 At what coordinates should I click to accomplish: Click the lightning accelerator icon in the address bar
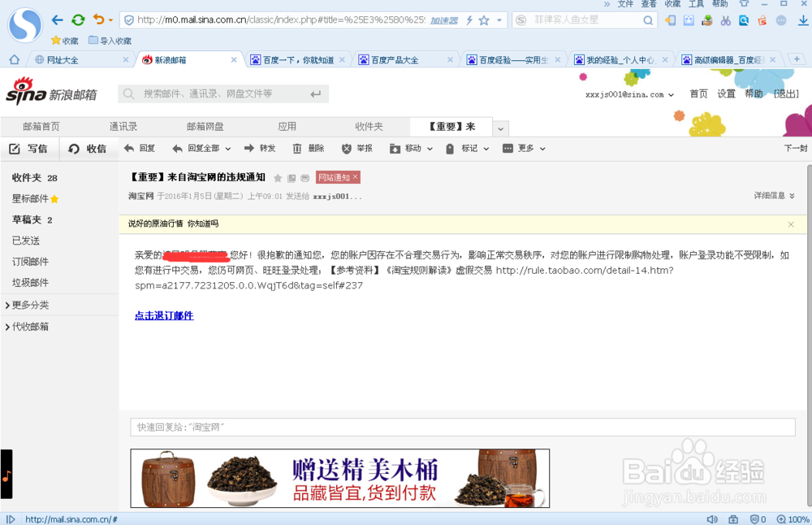tap(469, 20)
